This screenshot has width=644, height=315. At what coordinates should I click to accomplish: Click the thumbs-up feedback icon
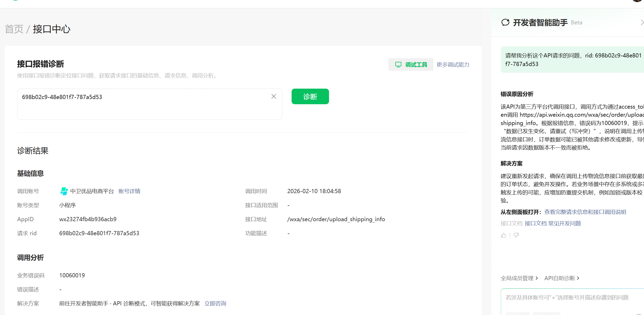point(503,235)
